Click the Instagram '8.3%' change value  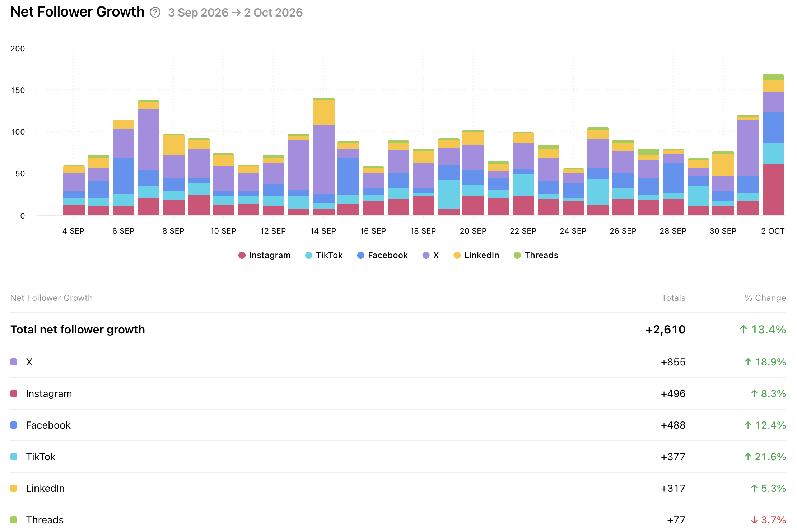[768, 393]
